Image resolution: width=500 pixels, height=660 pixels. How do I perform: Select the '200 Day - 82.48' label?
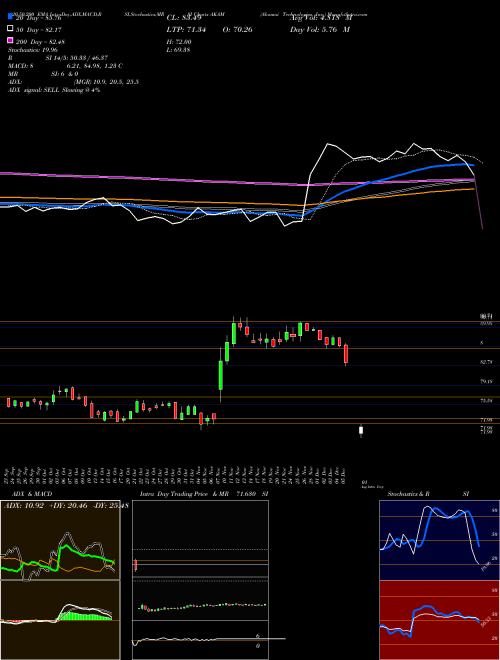pos(40,42)
